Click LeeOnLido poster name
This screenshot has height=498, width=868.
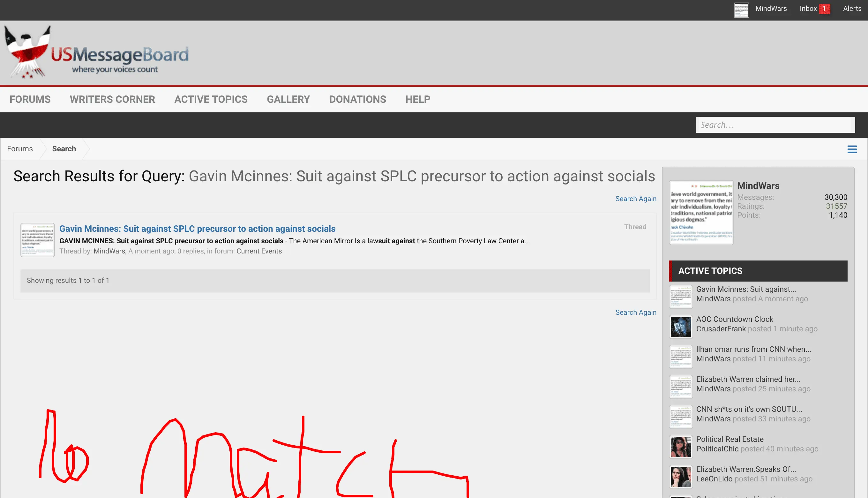(x=714, y=479)
